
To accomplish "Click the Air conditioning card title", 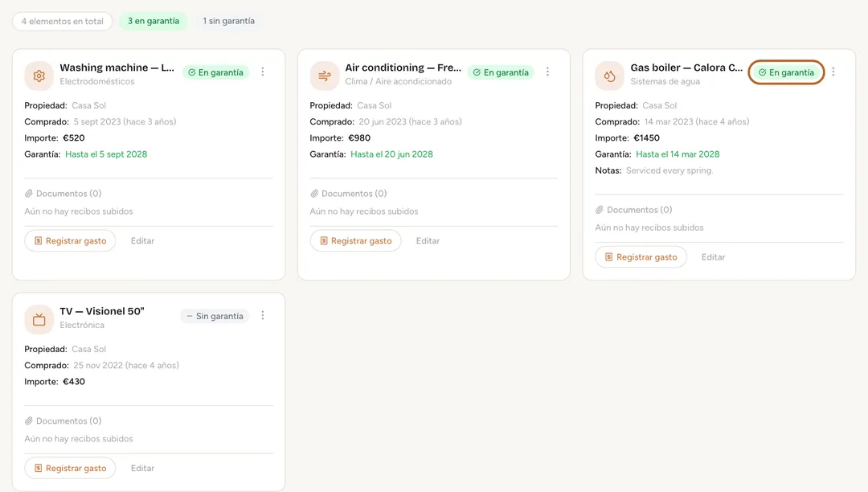I will (x=403, y=68).
